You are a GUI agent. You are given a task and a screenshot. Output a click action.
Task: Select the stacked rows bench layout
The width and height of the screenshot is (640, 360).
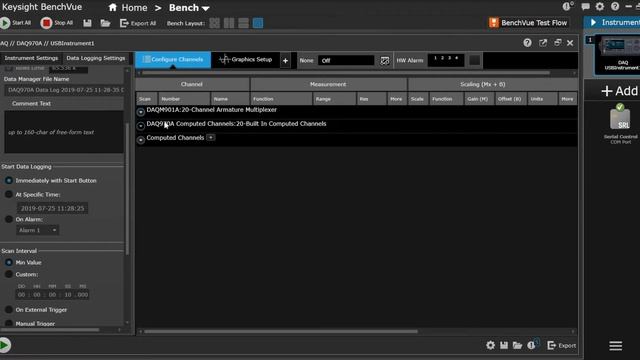coord(243,23)
